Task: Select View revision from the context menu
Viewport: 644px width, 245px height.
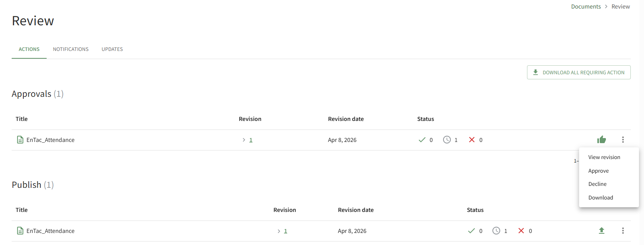Action: pyautogui.click(x=604, y=157)
